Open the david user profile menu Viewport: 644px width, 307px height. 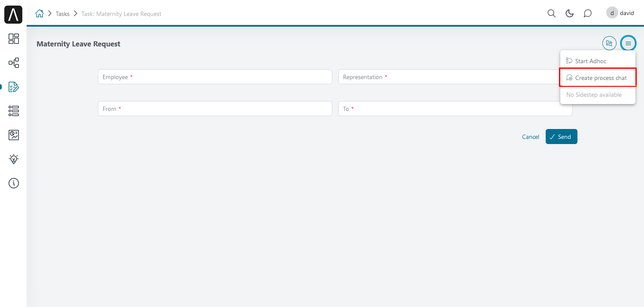tap(620, 13)
